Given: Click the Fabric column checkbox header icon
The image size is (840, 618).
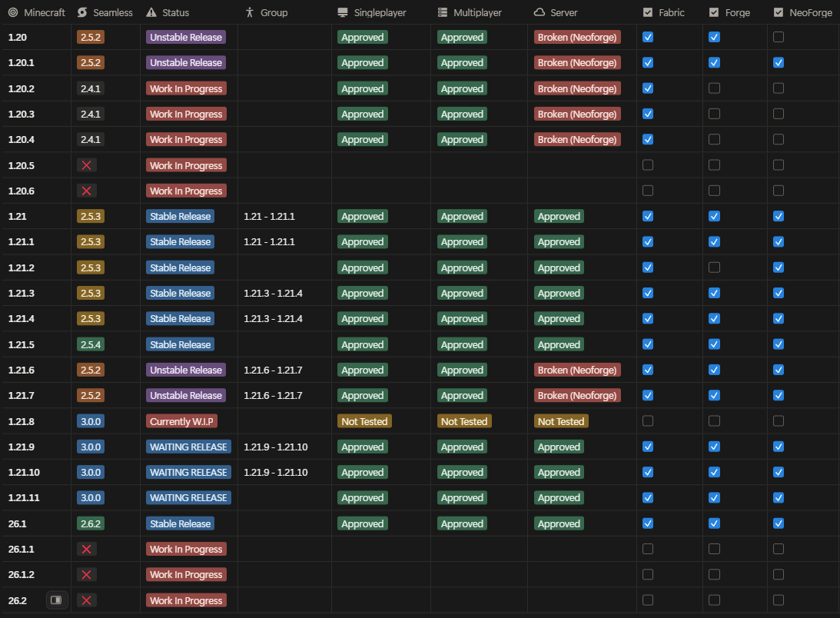Looking at the screenshot, I should (648, 12).
